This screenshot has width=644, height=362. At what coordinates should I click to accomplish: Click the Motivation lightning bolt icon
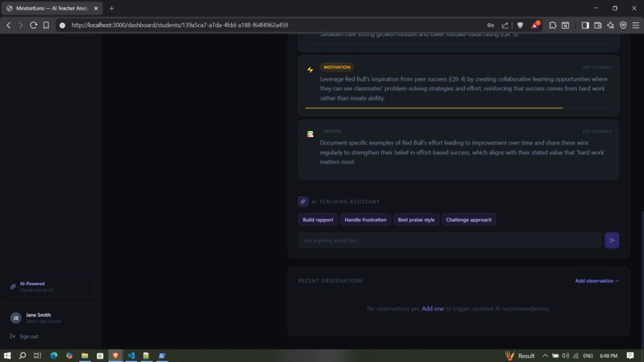coord(310,70)
